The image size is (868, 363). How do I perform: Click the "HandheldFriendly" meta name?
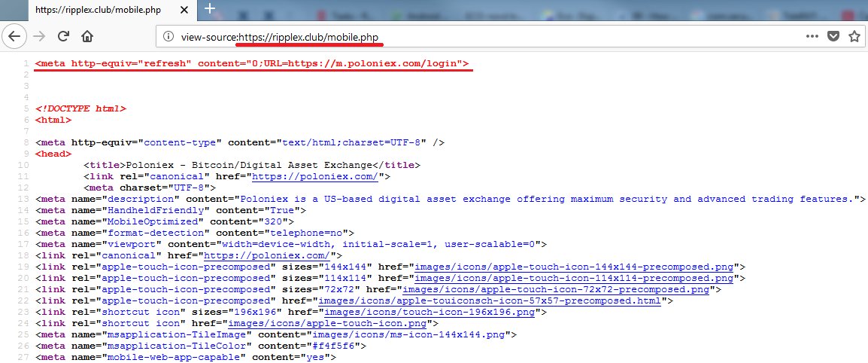[x=156, y=211]
